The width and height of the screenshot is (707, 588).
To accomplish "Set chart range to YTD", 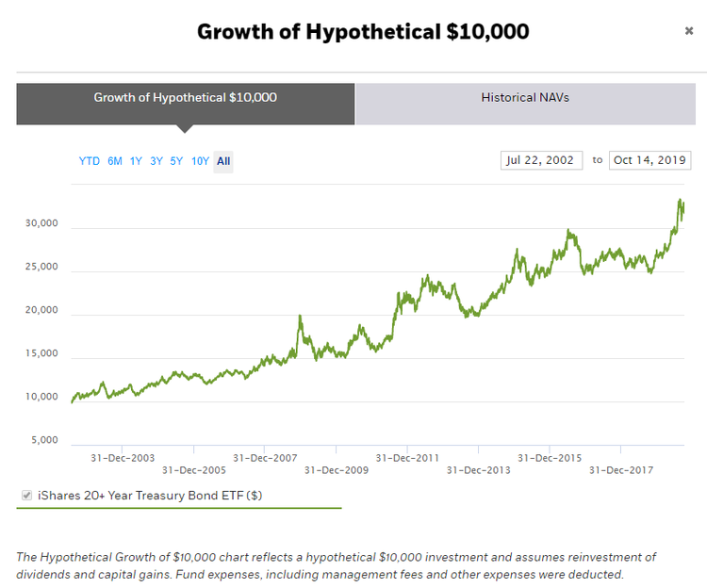I will click(x=89, y=161).
